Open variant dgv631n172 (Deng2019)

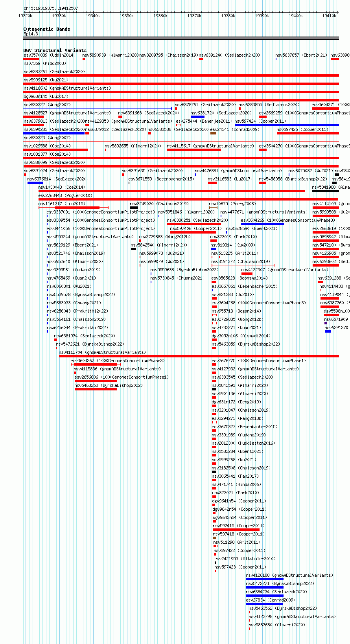[237, 402]
